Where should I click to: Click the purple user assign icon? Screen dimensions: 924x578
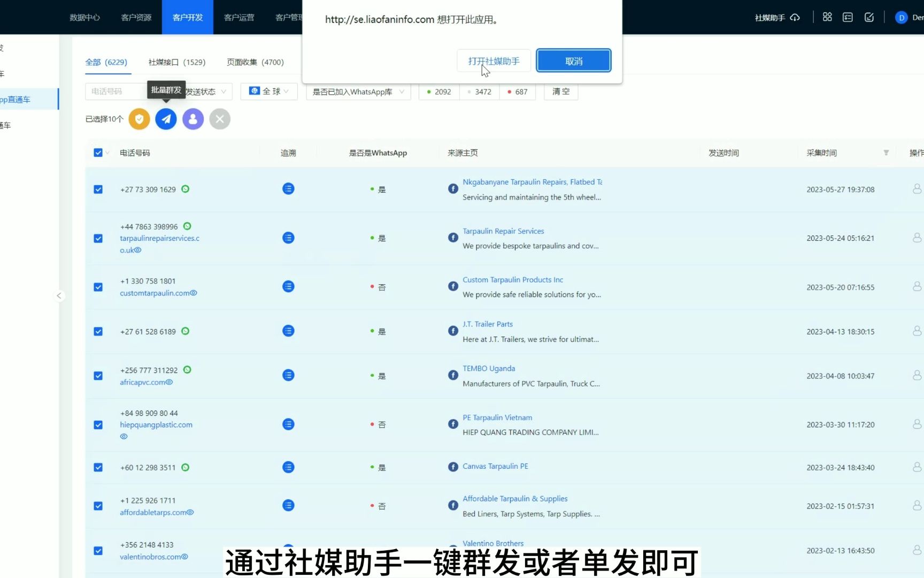(x=193, y=119)
